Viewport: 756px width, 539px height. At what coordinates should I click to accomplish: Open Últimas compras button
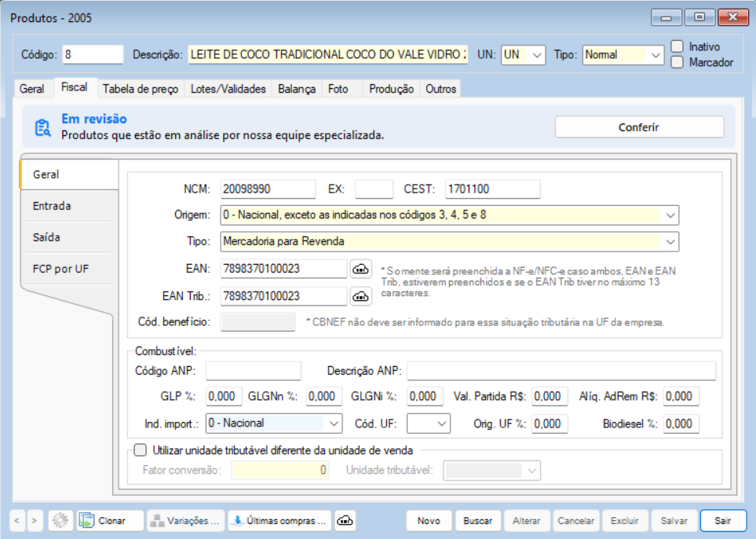279,521
